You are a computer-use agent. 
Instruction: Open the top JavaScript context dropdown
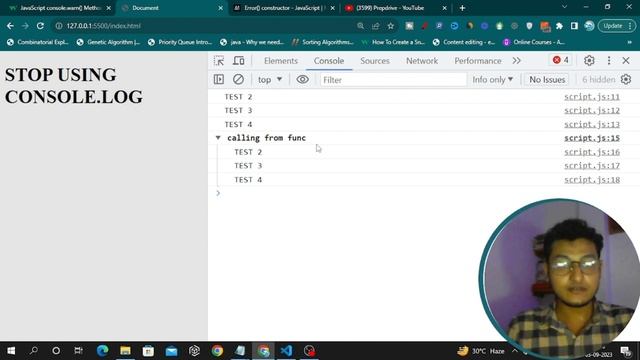click(x=270, y=80)
